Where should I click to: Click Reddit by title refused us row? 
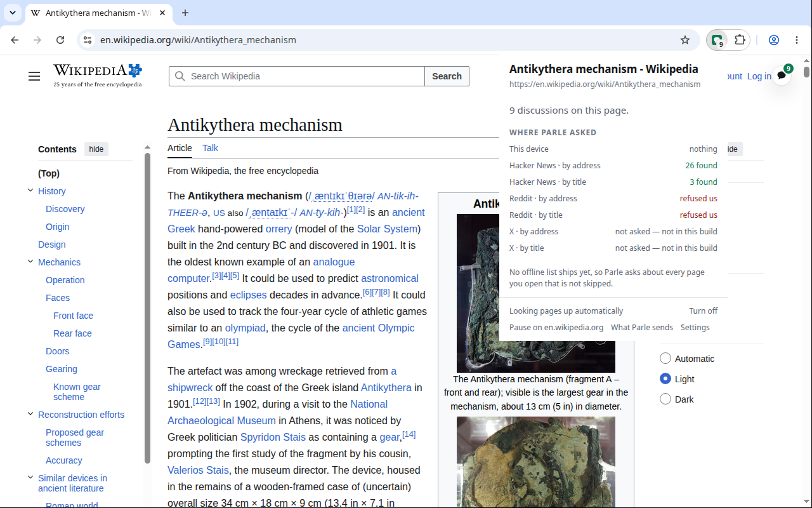[x=613, y=215]
